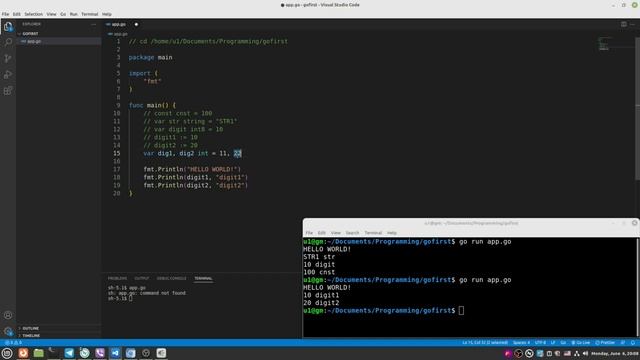Open Viber from the taskbar
Viewport: 640px width, 360px height.
[100, 353]
